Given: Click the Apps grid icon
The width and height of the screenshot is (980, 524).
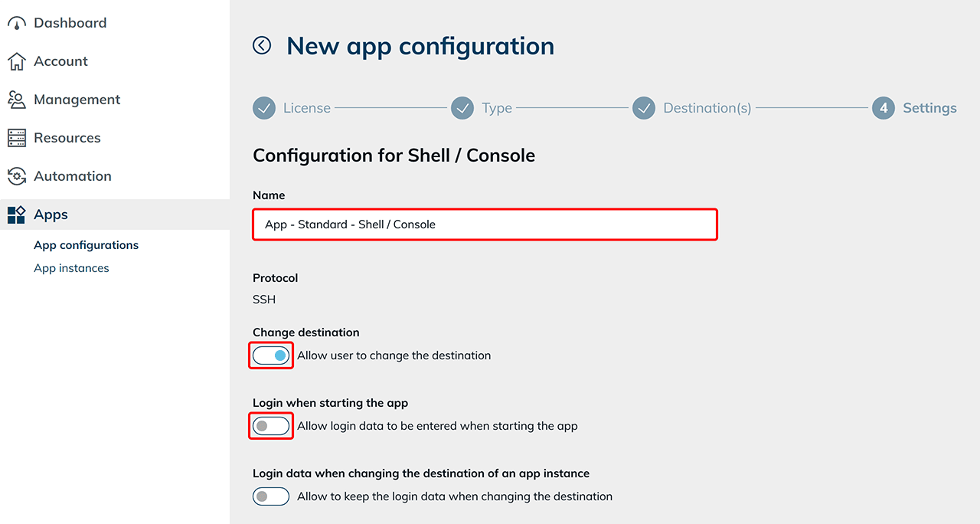Looking at the screenshot, I should (17, 215).
